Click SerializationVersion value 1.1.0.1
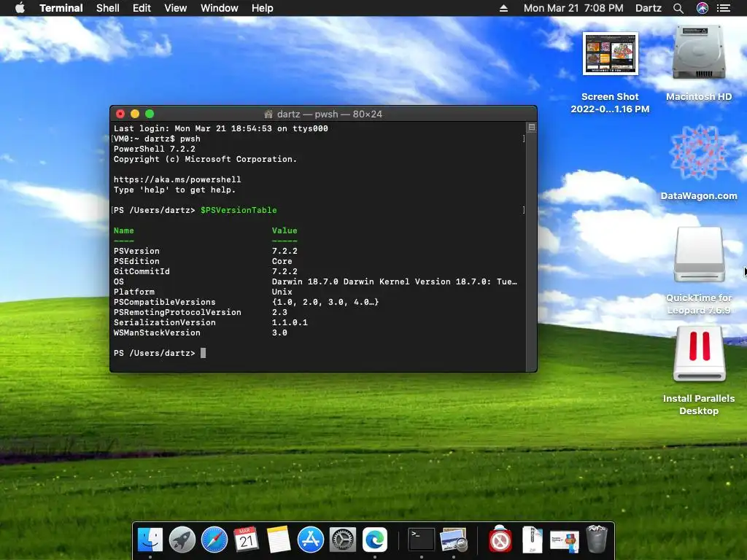The height and width of the screenshot is (560, 747). click(x=290, y=322)
